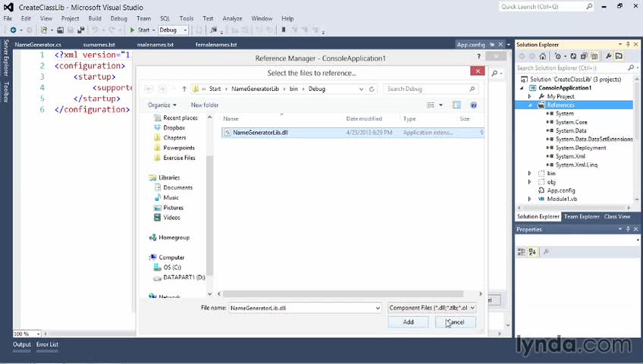Viewport: 643px width, 364px height.
Task: Click the Cancel button in file dialog
Action: (x=455, y=322)
